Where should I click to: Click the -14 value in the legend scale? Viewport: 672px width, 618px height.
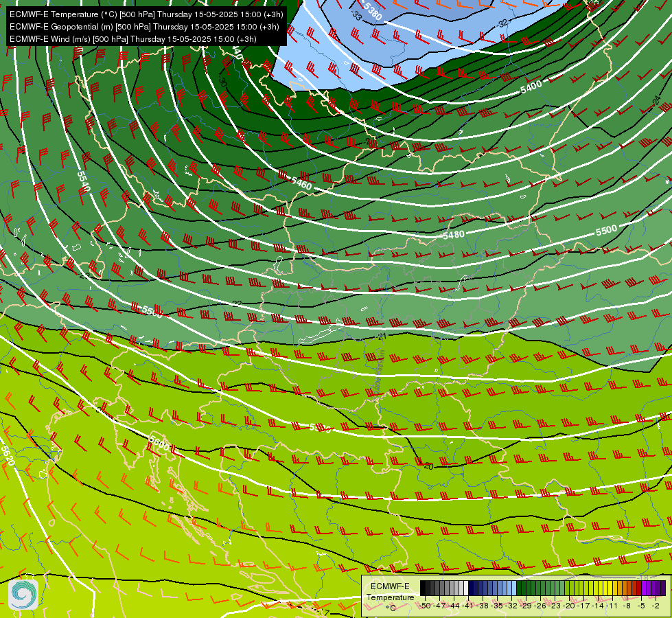(x=599, y=606)
